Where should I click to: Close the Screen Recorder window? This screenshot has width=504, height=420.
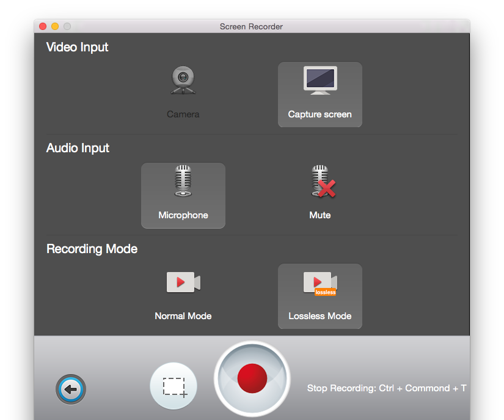pyautogui.click(x=42, y=26)
